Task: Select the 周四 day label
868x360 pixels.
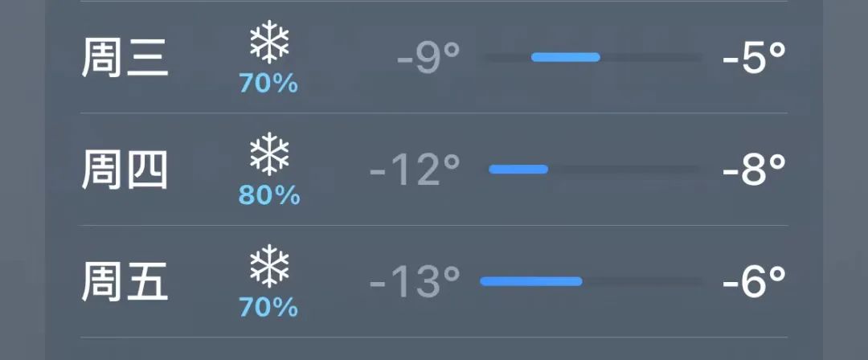Action: pos(125,170)
